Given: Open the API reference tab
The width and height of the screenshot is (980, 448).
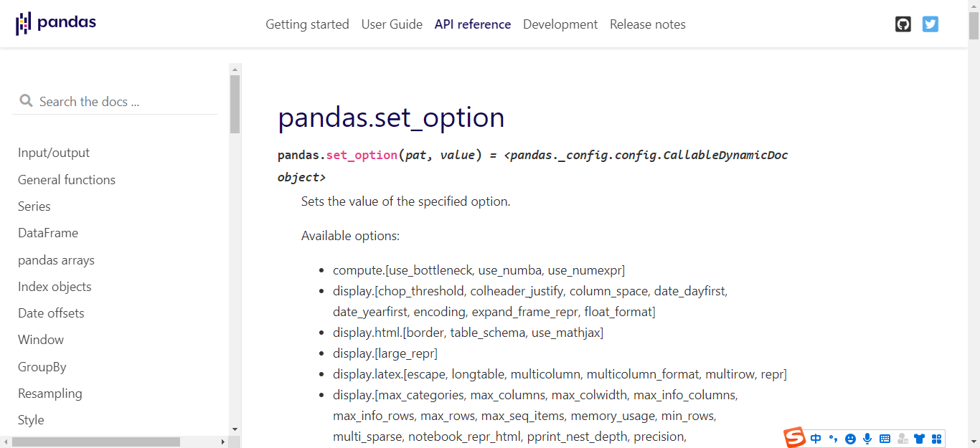Looking at the screenshot, I should click(473, 24).
